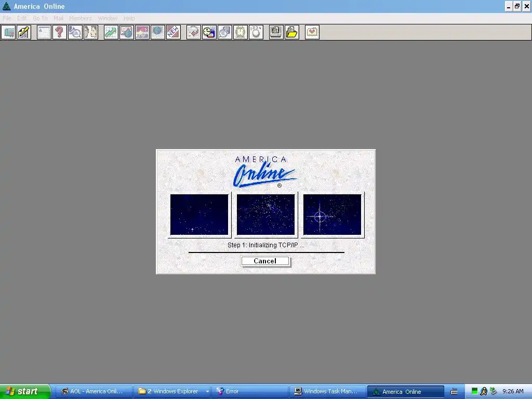
Task: Click the first starfield connection panel
Action: pos(199,215)
